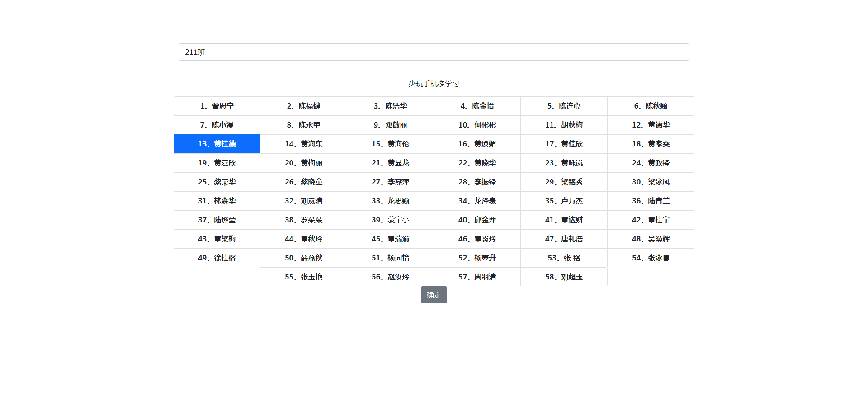The image size is (868, 411).
Task: Choose student 8、陈永甲
Action: tap(303, 125)
